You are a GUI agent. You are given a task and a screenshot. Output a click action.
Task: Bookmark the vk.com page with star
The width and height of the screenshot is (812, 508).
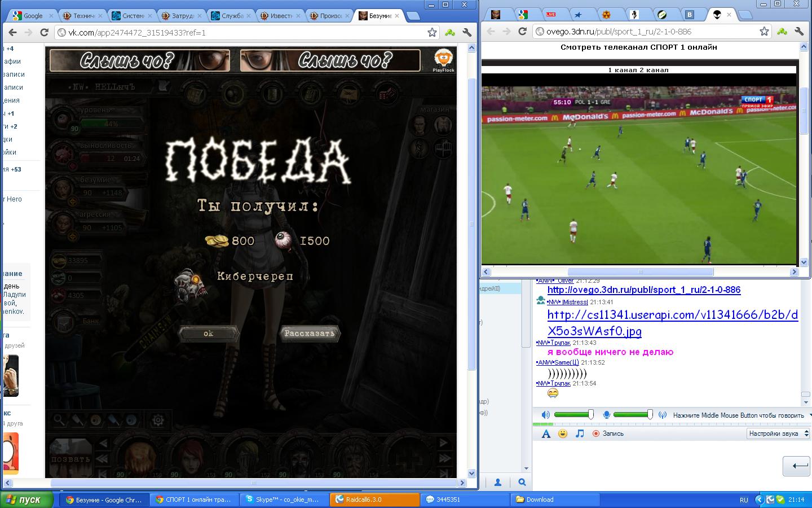pos(432,32)
